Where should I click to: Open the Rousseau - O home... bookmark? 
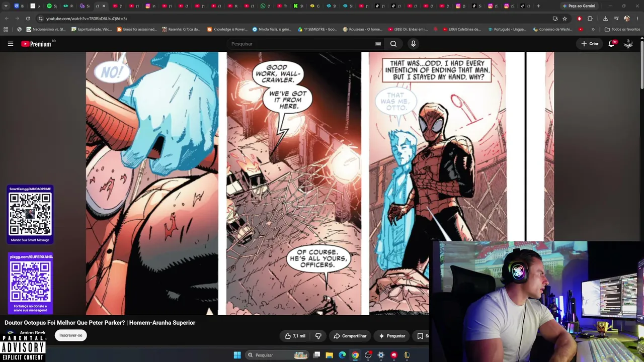362,29
